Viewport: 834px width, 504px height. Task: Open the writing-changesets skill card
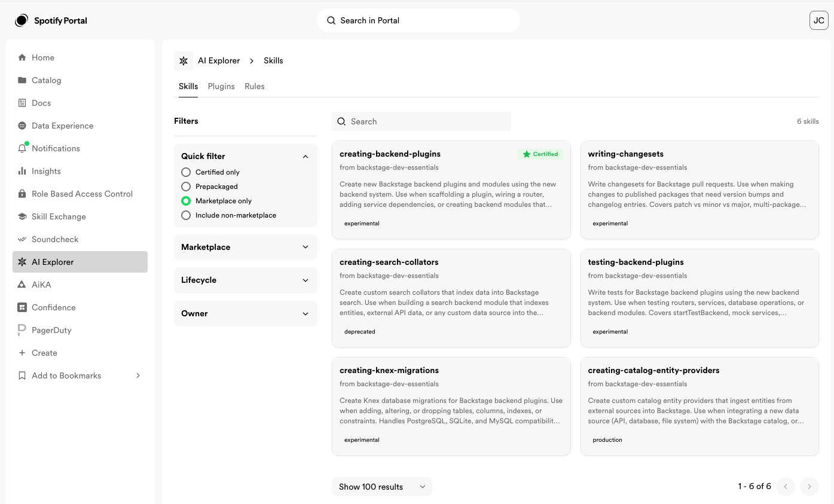[699, 190]
